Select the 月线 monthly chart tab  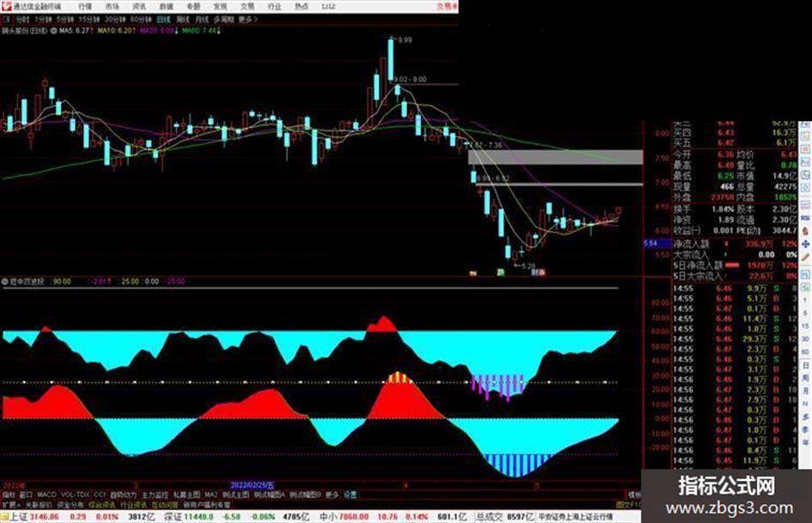[202, 19]
